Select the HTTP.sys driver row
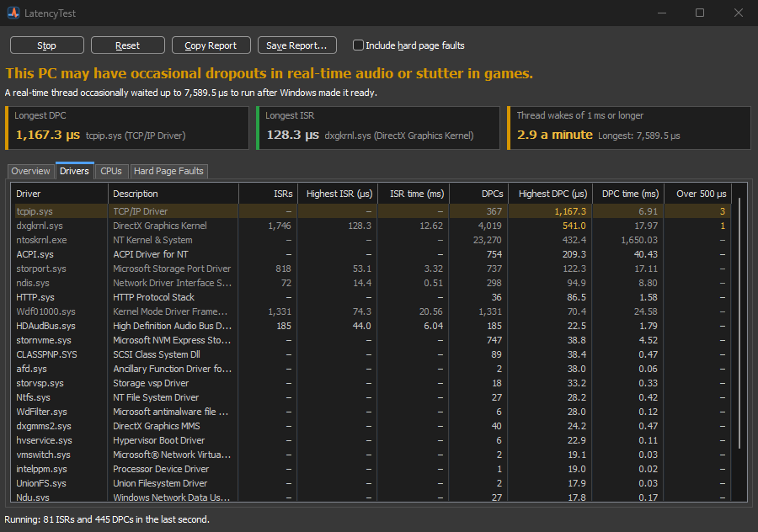 [x=371, y=297]
